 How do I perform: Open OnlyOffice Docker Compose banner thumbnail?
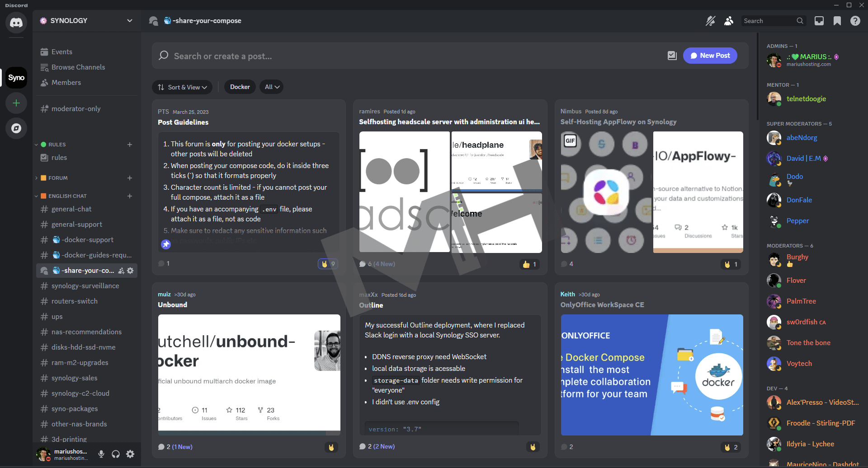coord(652,375)
